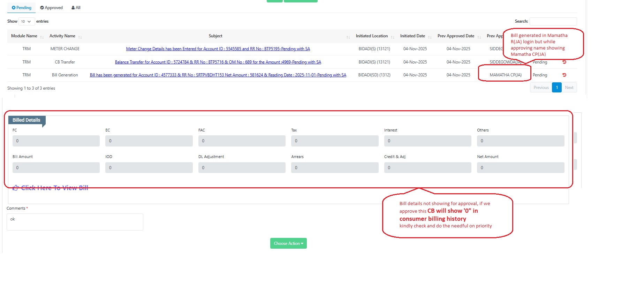
Task: Select the CB Transfer activity cell
Action: point(65,62)
